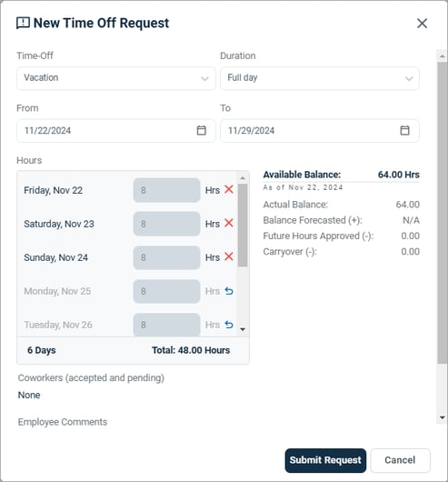Viewport: 448px width, 482px height.
Task: Cancel the time off request
Action: click(400, 460)
